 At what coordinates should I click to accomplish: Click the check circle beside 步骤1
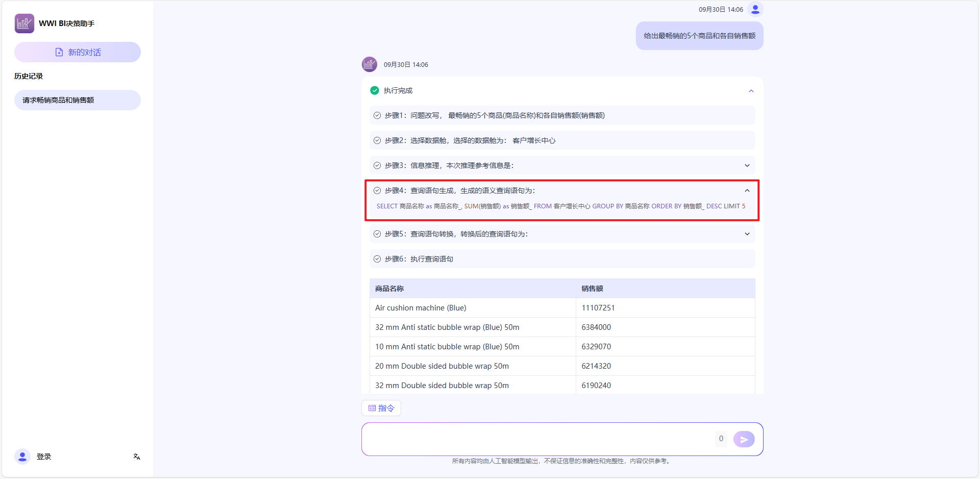(377, 115)
